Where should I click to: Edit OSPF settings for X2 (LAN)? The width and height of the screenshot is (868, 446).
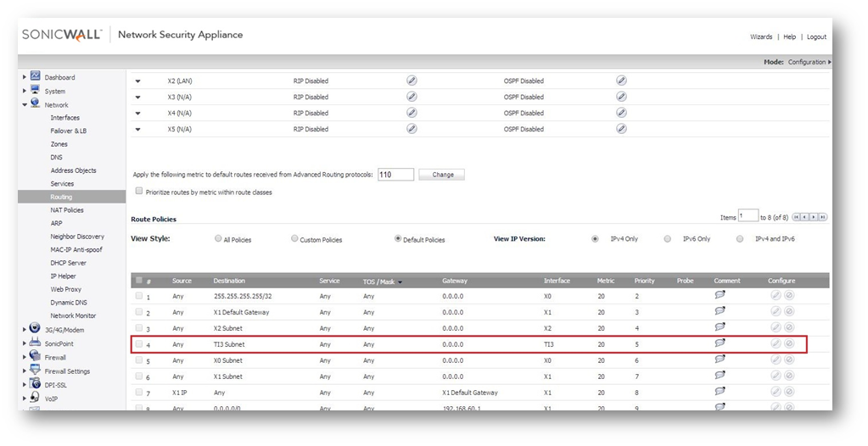[x=621, y=81]
